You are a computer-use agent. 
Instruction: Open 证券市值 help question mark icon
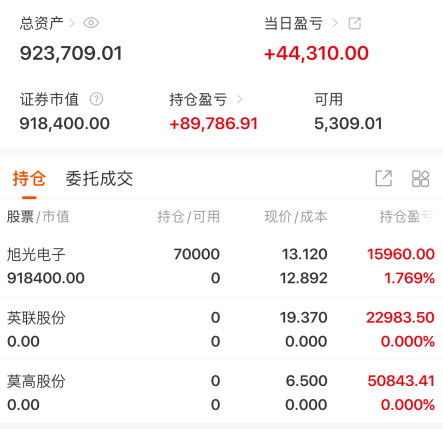96,99
